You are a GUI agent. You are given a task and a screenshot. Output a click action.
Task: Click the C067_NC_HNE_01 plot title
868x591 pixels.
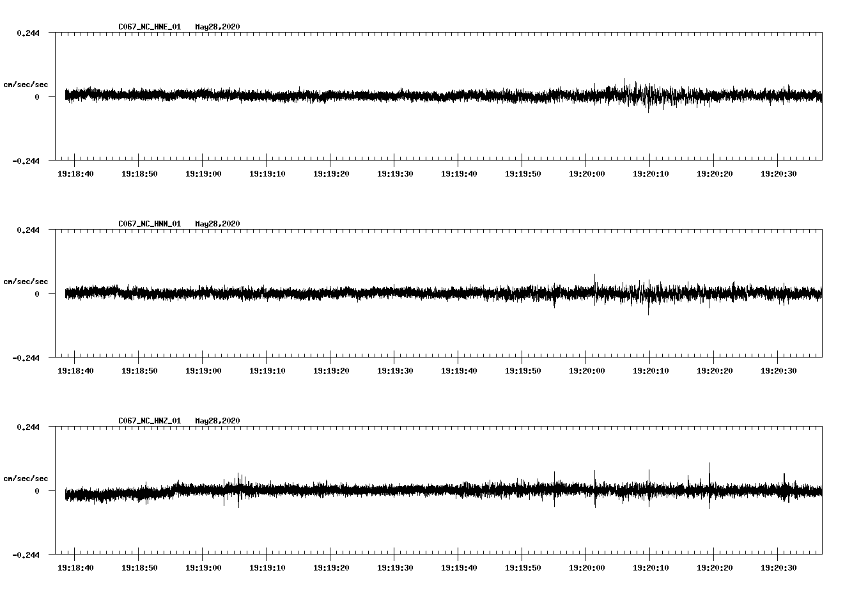(x=150, y=27)
